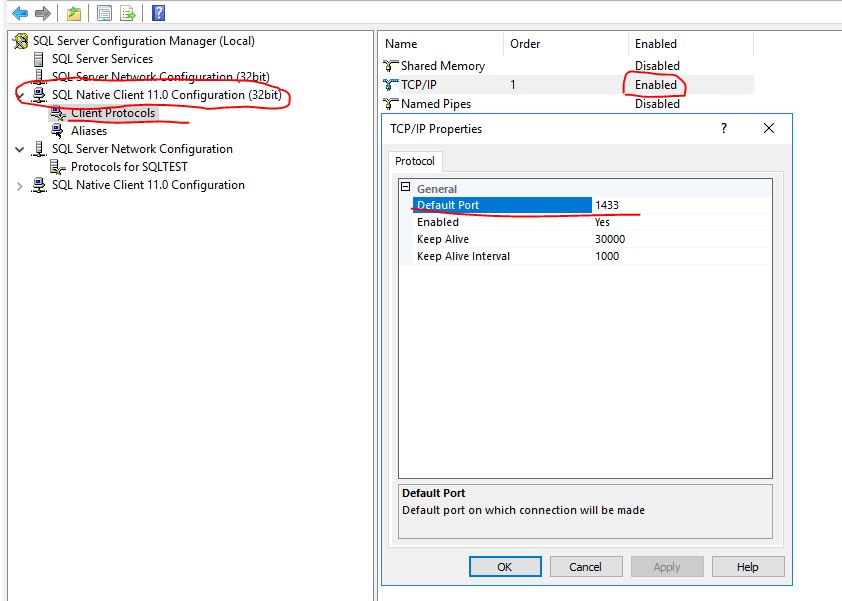Click Cancel in TCP/IP Properties
Viewport: 842px width, 601px height.
[x=586, y=567]
